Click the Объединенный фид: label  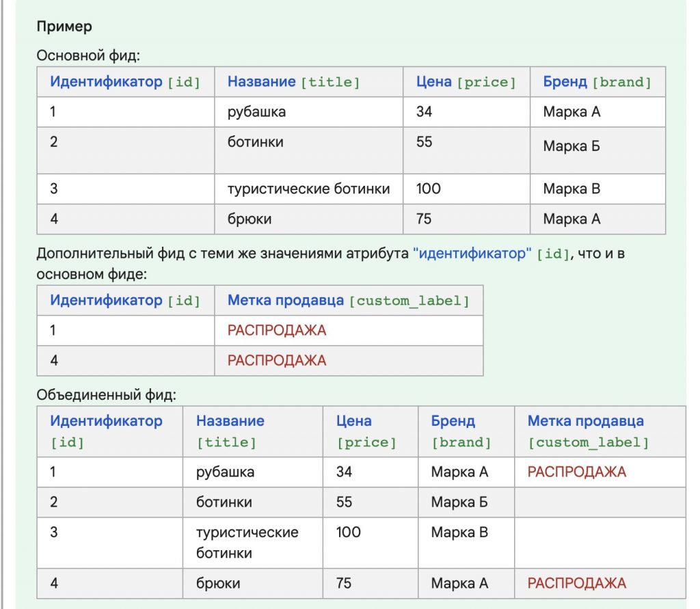(106, 394)
